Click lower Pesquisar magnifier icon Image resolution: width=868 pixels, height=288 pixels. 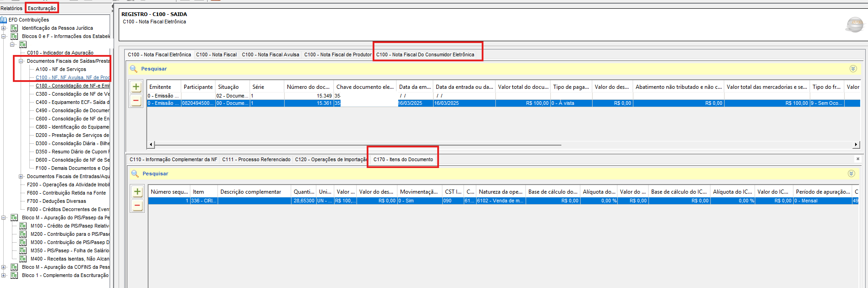[135, 174]
